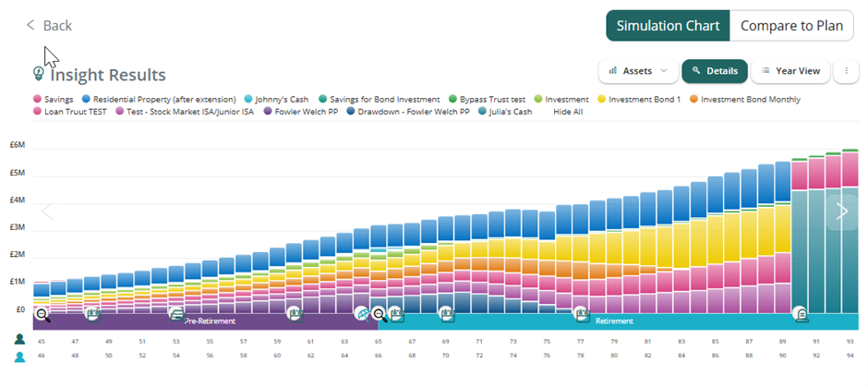868x388 pixels.
Task: Open the Assets dropdown
Action: tap(637, 71)
